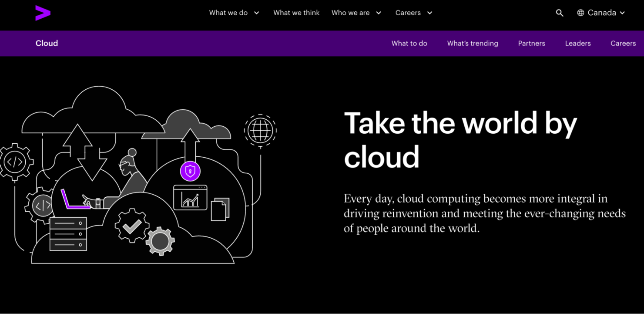Open the Who we are dropdown
The height and width of the screenshot is (314, 644).
(x=356, y=13)
